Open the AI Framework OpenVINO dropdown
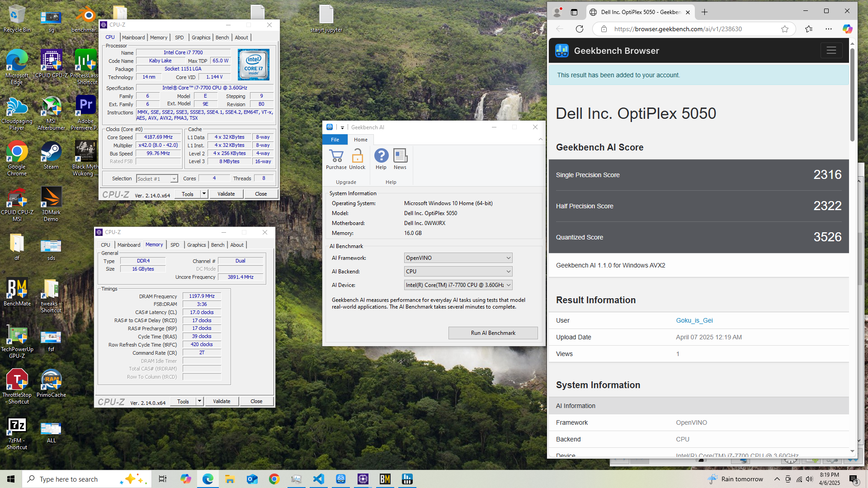 [458, 258]
